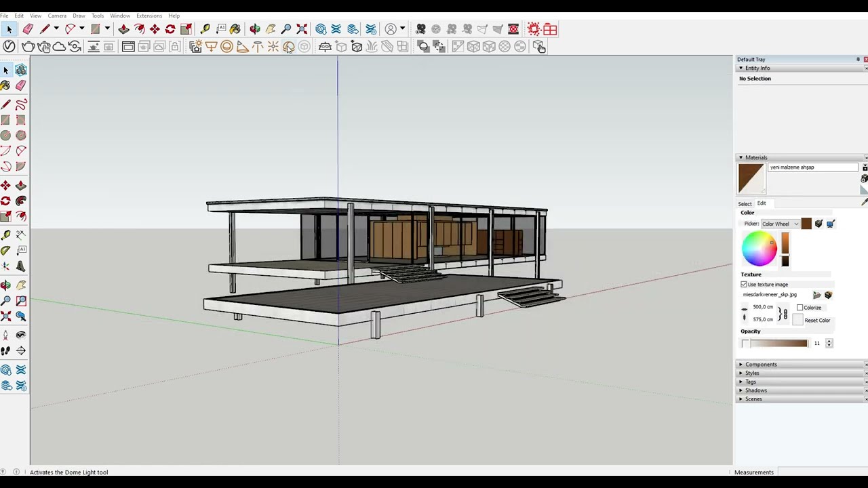Toggle the V-Ray lock camera icon
The width and height of the screenshot is (868, 488).
click(175, 46)
